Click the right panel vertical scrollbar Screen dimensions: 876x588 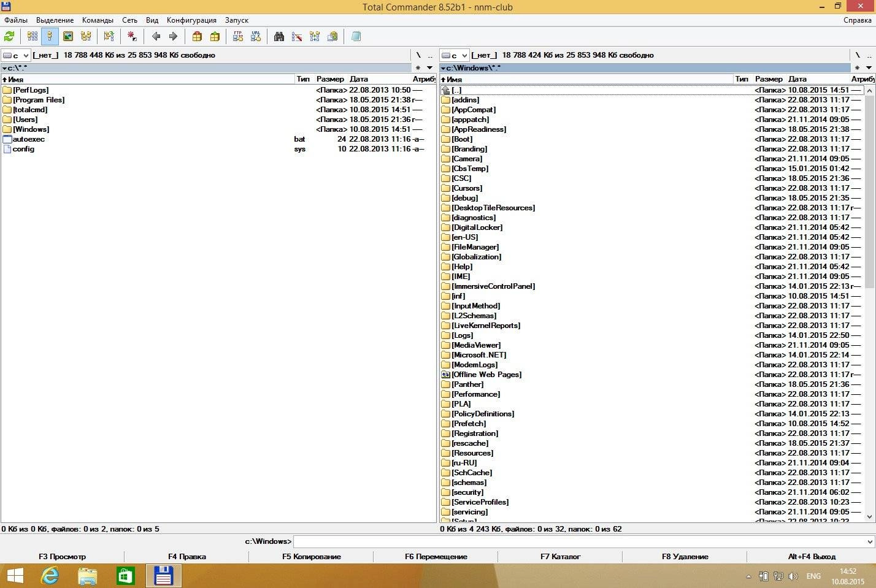[x=869, y=304]
